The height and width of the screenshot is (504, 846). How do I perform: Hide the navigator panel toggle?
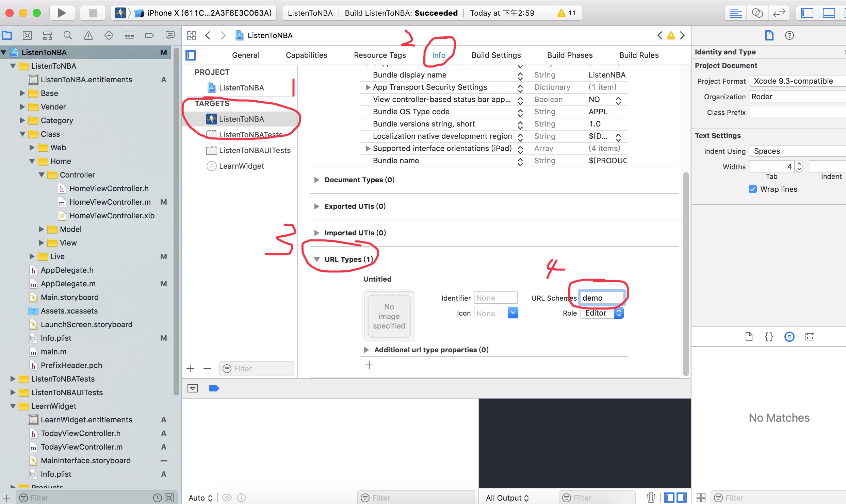[x=807, y=13]
